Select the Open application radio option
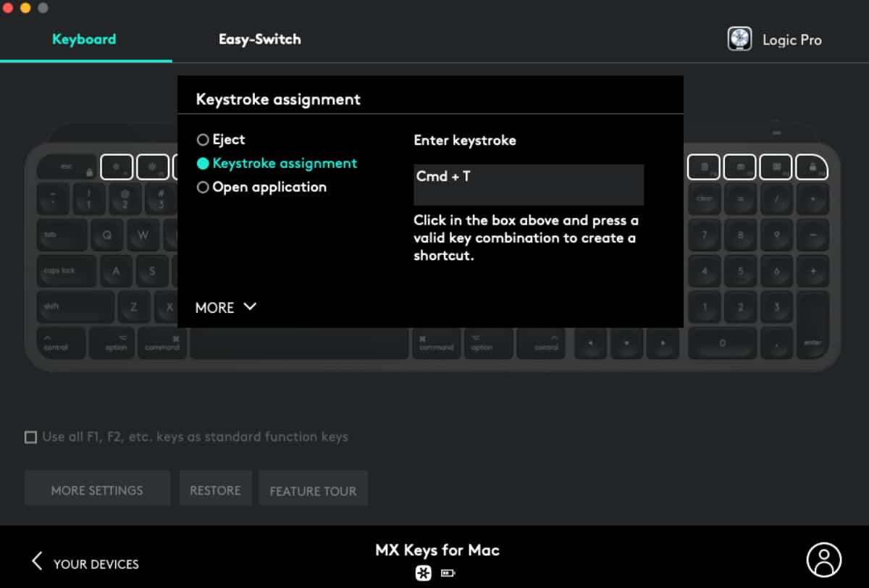The height and width of the screenshot is (588, 869). [203, 188]
